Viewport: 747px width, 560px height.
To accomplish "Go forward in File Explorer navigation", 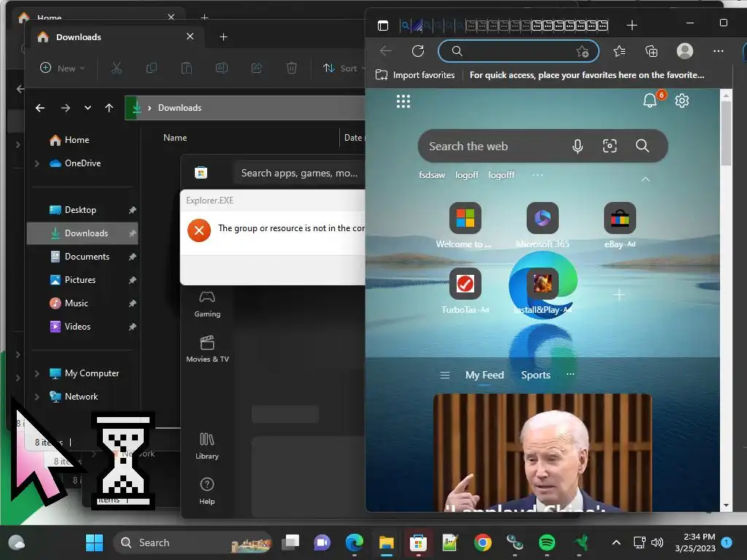I will (x=65, y=108).
